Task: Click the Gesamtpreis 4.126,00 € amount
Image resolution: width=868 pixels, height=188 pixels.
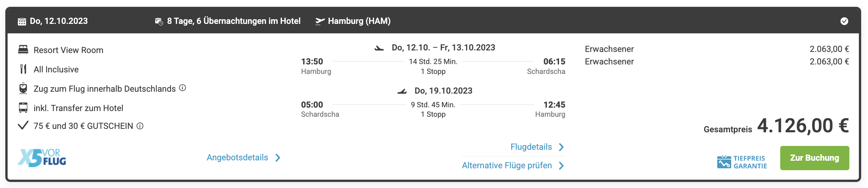Action: [x=803, y=126]
